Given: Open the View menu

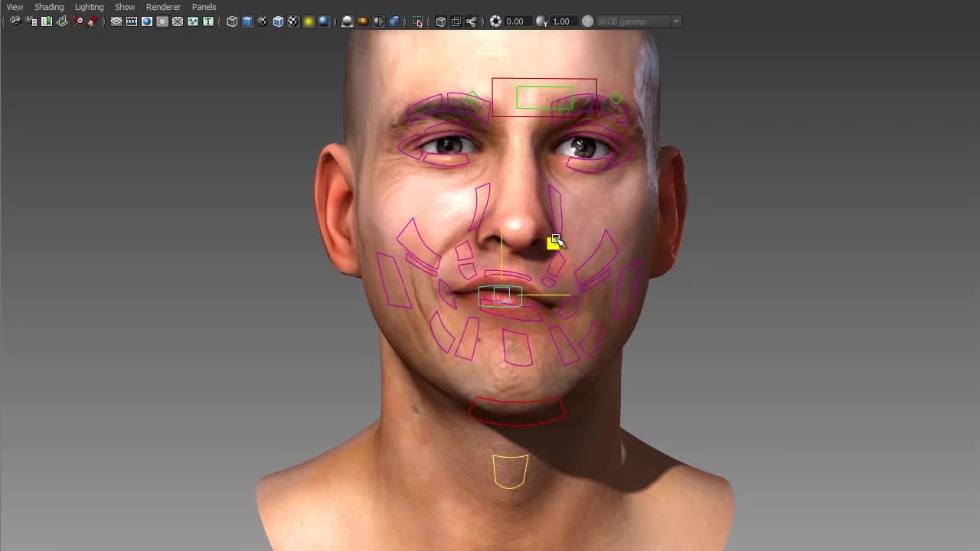Looking at the screenshot, I should (15, 7).
